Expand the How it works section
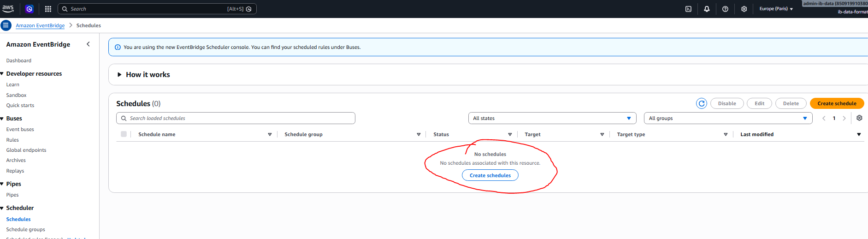The width and height of the screenshot is (868, 239). click(119, 74)
